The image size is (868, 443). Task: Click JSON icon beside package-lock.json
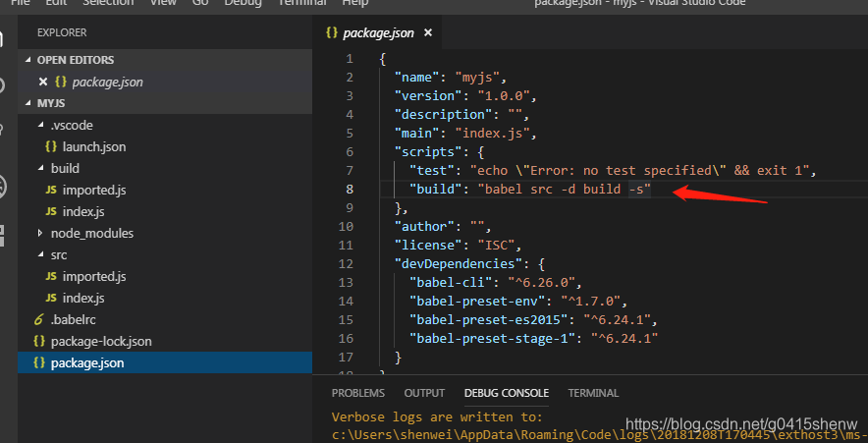pos(38,341)
